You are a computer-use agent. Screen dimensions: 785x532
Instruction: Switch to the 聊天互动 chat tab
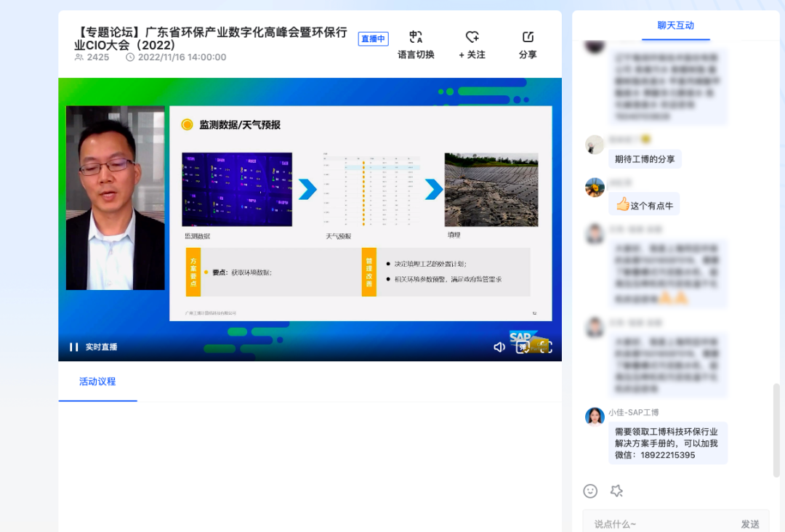[x=676, y=25]
